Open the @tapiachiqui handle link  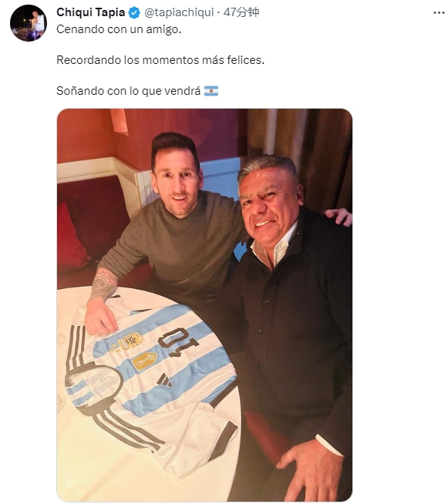click(179, 12)
